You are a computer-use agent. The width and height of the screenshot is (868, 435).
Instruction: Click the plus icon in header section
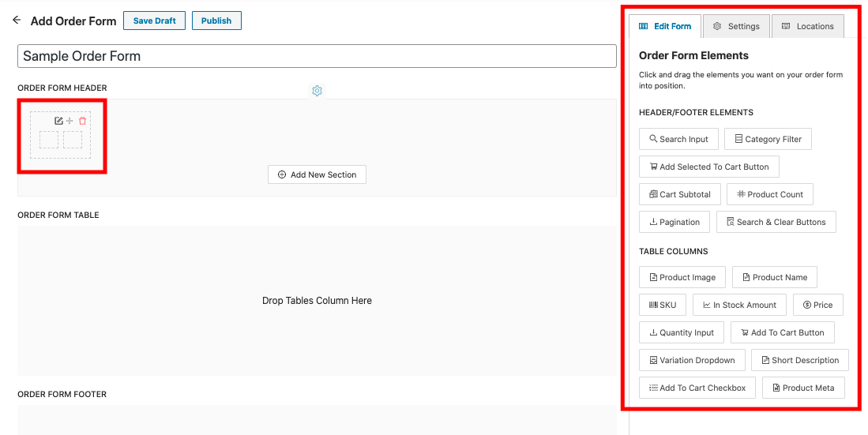pyautogui.click(x=70, y=121)
